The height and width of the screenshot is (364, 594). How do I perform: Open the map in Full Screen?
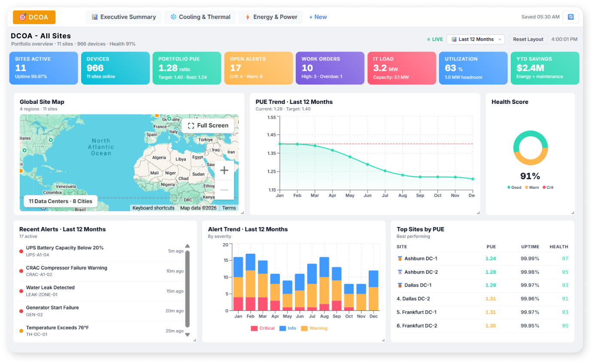point(208,126)
